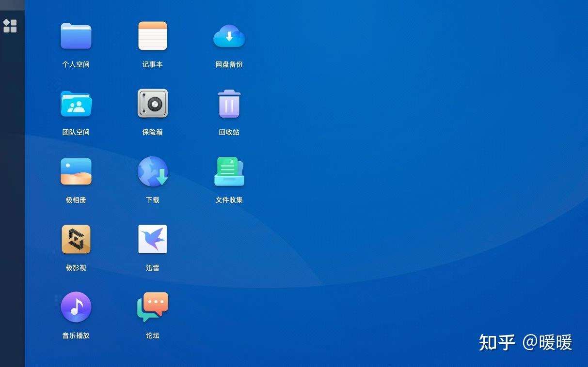Enter the 论坛 forum app
The width and height of the screenshot is (588, 367).
tap(152, 306)
